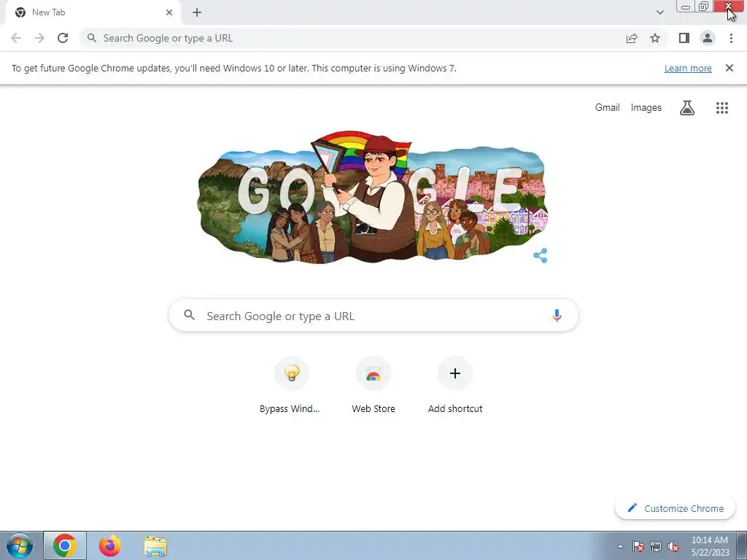747x560 pixels.
Task: Click the Chrome taskbar icon
Action: coord(65,545)
